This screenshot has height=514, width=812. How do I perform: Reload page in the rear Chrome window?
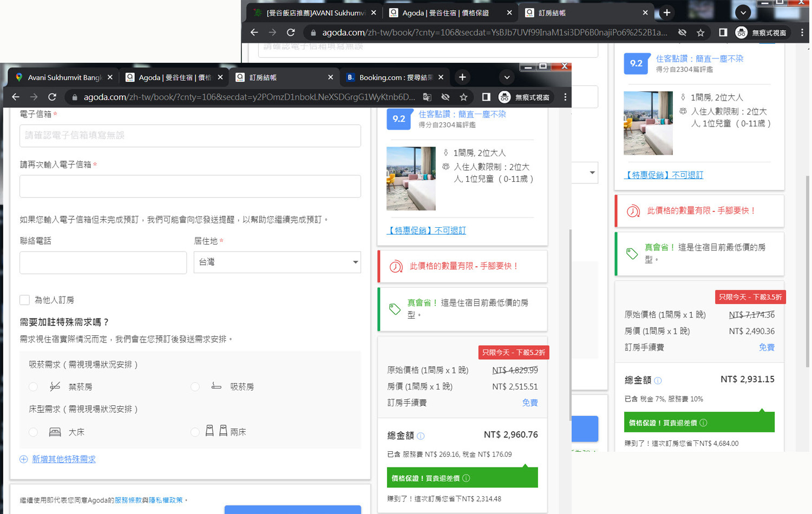tap(291, 32)
